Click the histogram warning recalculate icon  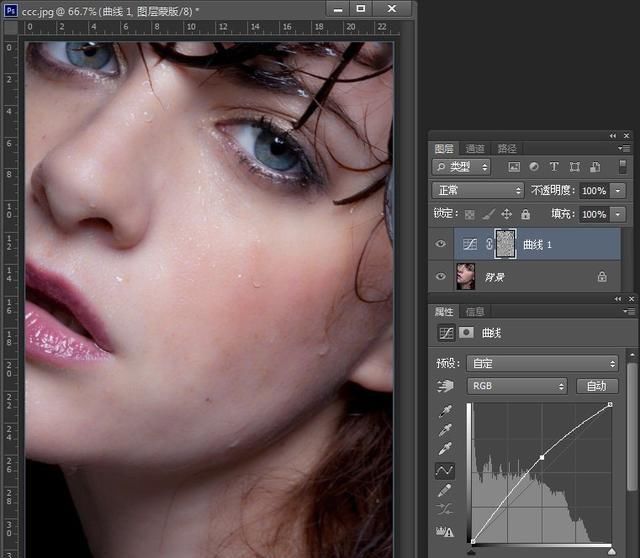(x=444, y=531)
